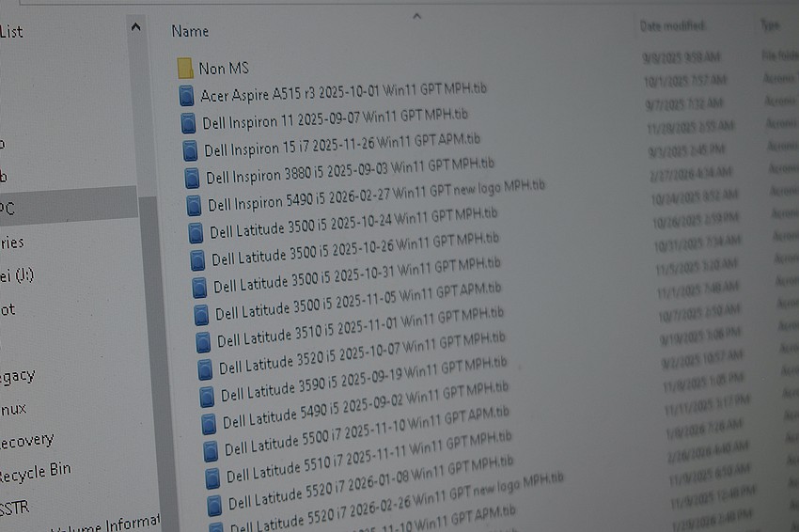Click date cell 9/7/2025 of Inspiron 11 row
The width and height of the screenshot is (799, 532).
684,103
